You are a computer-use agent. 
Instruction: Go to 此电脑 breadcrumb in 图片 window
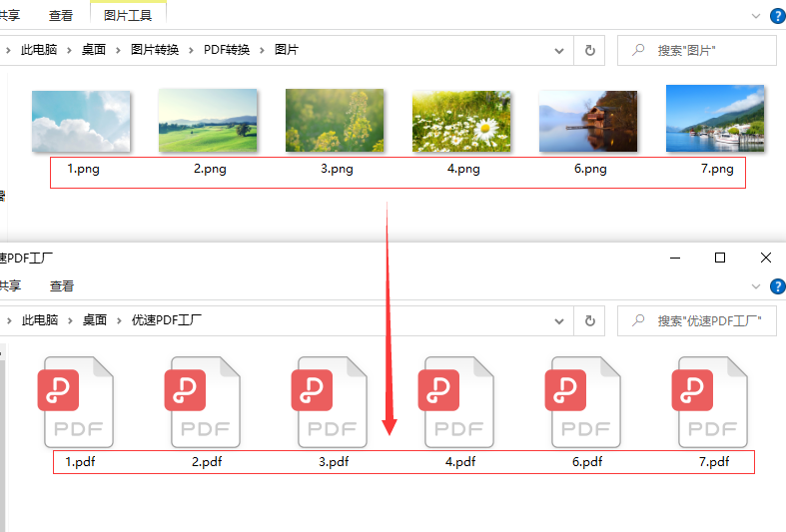[39, 50]
